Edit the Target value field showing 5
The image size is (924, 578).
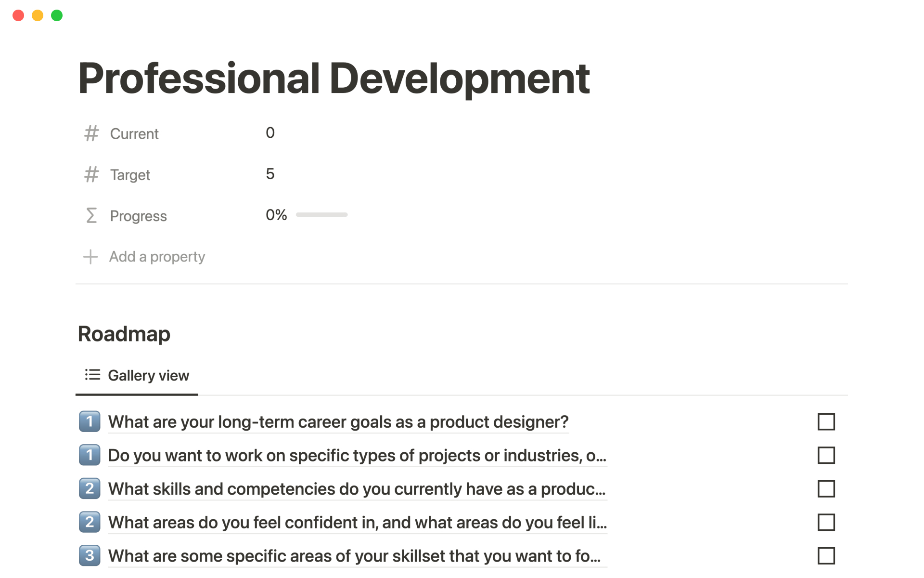[x=270, y=174]
